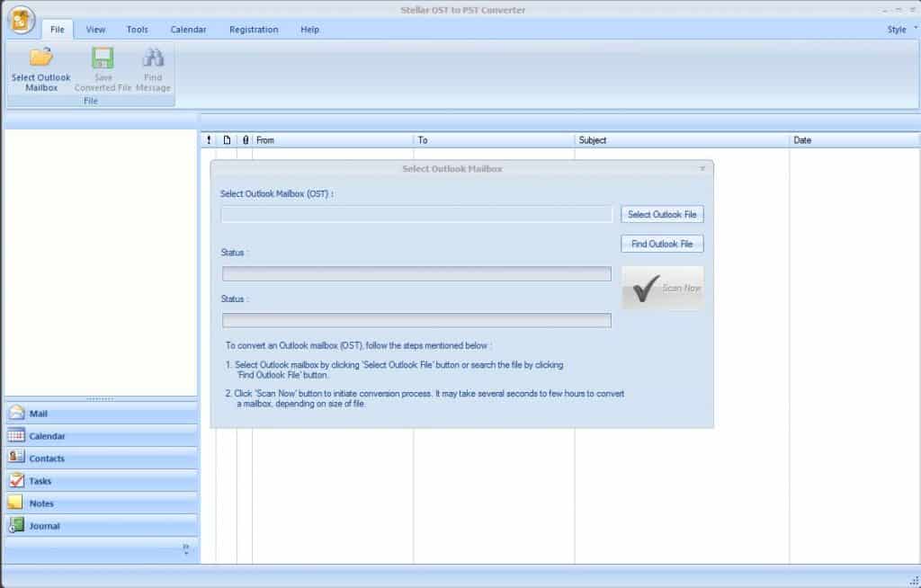921x588 pixels.
Task: Sort messages by To column
Action: tap(494, 139)
